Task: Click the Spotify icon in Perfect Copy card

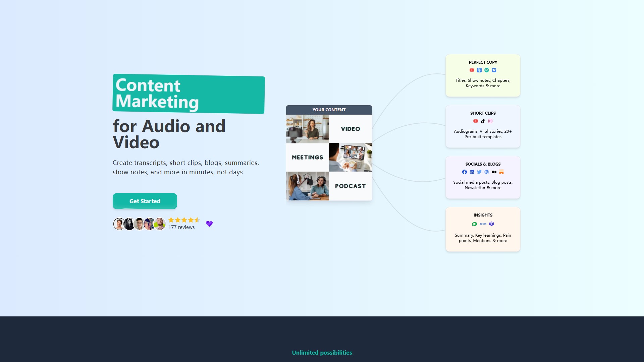Action: 487,70
